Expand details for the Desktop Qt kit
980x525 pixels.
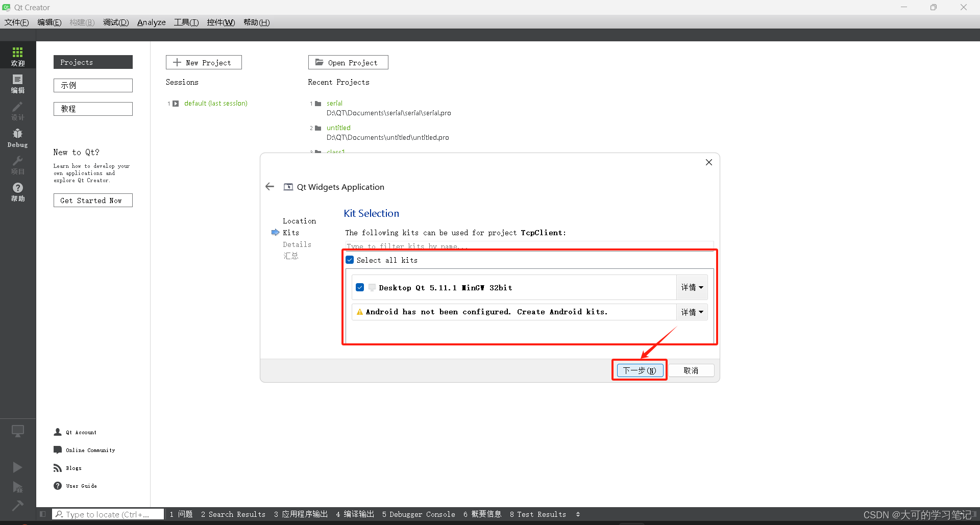pos(692,287)
